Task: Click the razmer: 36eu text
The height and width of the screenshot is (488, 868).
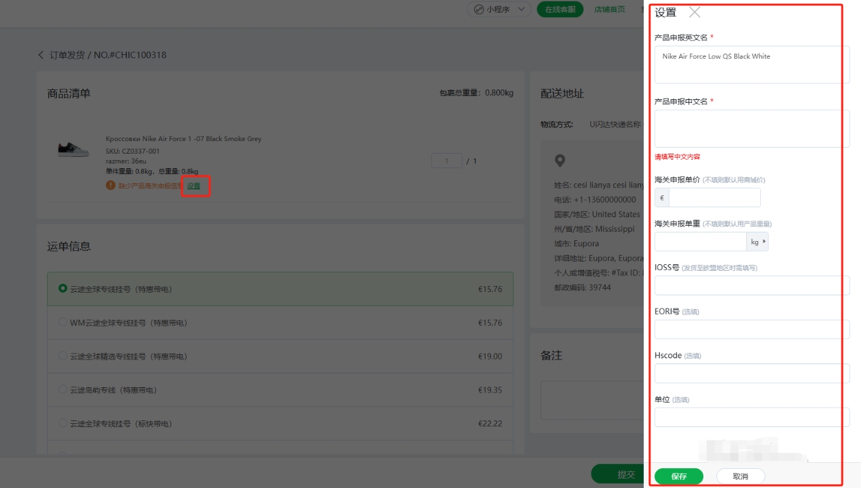Action: tap(126, 161)
